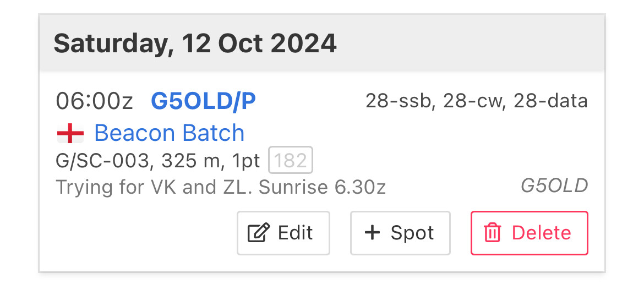Click the italic G5OLD poster name
The image size is (644, 295).
pyautogui.click(x=554, y=186)
